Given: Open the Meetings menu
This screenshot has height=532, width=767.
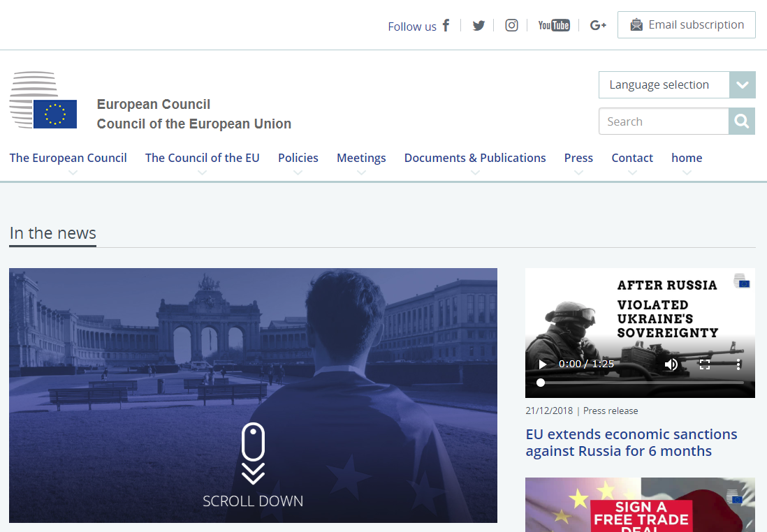Looking at the screenshot, I should tap(361, 158).
